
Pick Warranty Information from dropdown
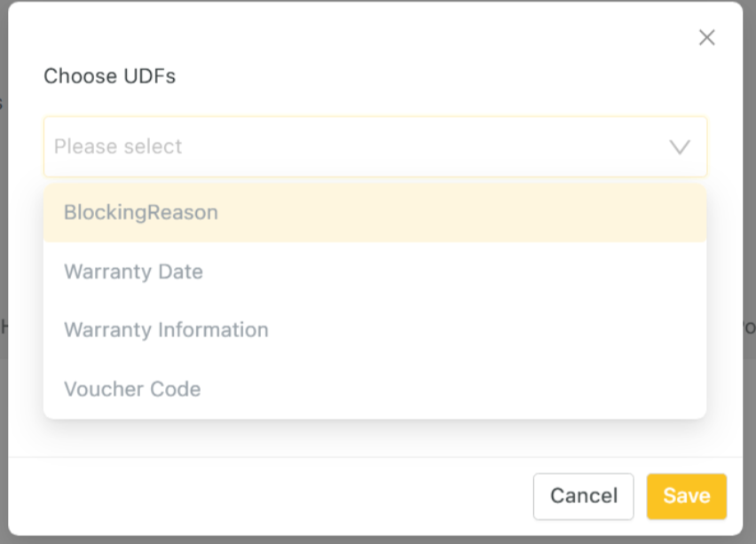pos(166,330)
